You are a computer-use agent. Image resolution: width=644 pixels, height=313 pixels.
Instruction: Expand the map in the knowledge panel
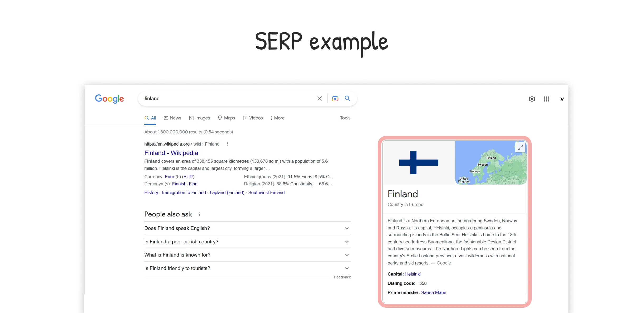point(520,147)
